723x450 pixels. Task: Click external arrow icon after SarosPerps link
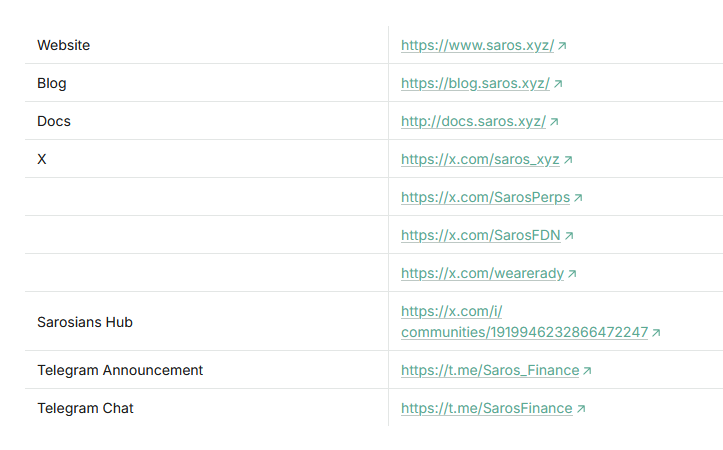[x=578, y=198]
